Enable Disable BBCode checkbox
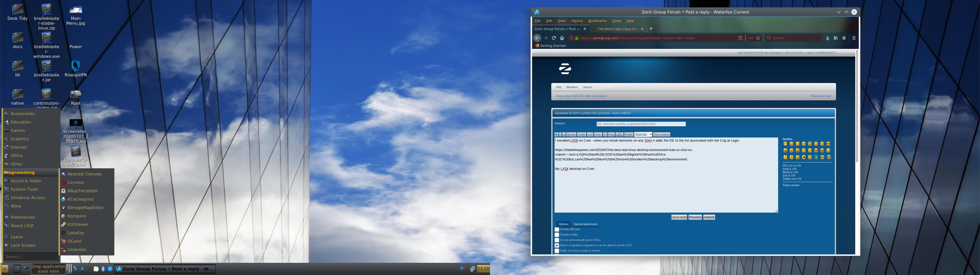 point(557,229)
